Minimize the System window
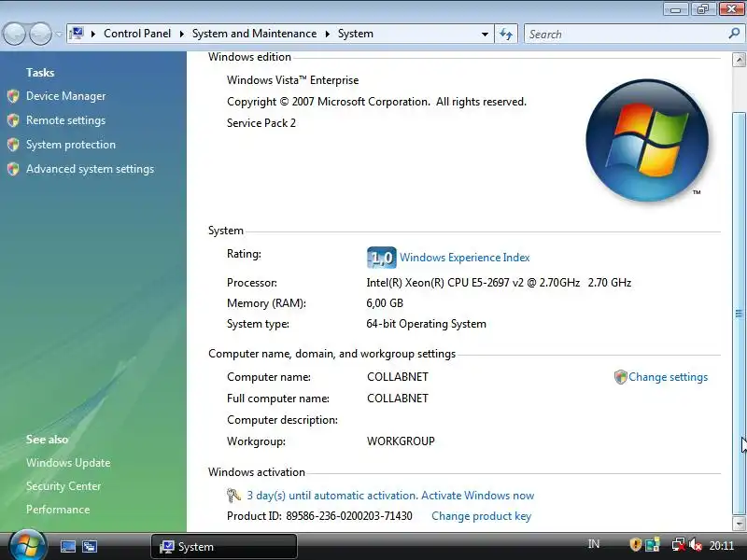The width and height of the screenshot is (747, 560). pos(675,9)
